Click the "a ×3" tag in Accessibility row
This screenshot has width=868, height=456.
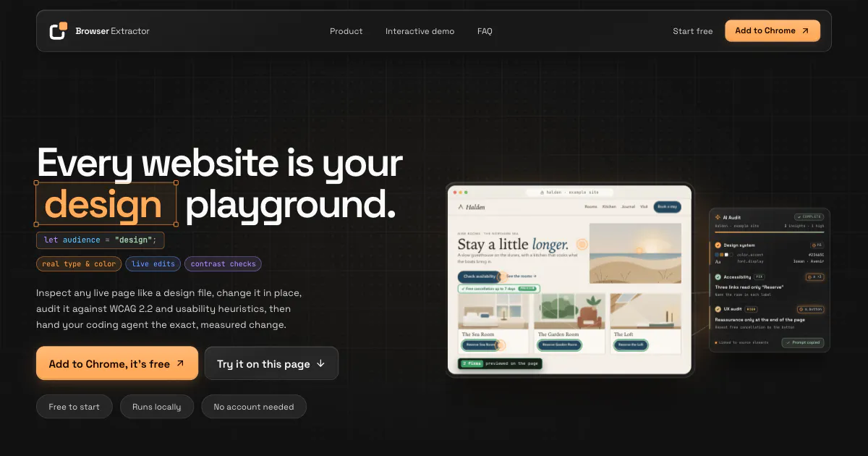814,276
